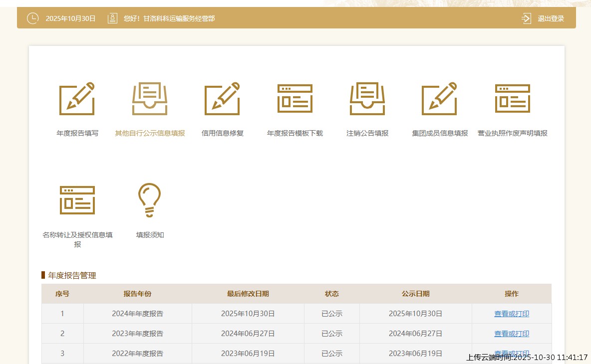Click the 状态 column header
The height and width of the screenshot is (364, 591).
(331, 294)
